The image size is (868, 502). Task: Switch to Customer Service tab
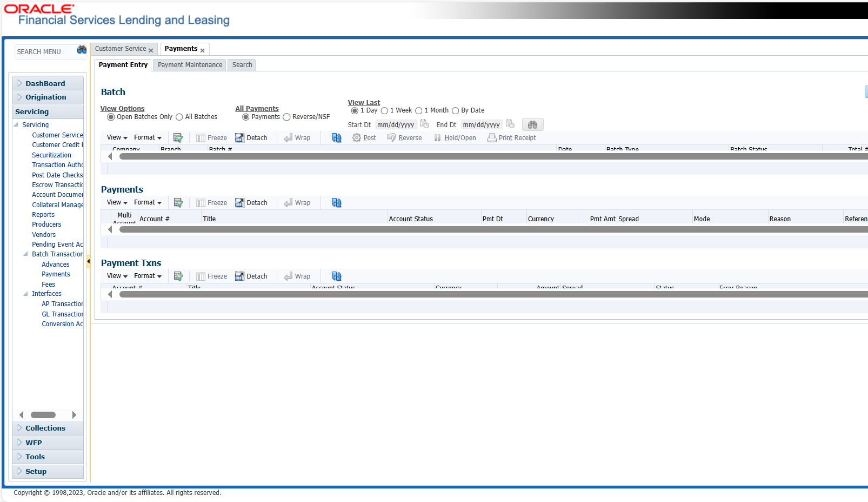click(x=121, y=49)
